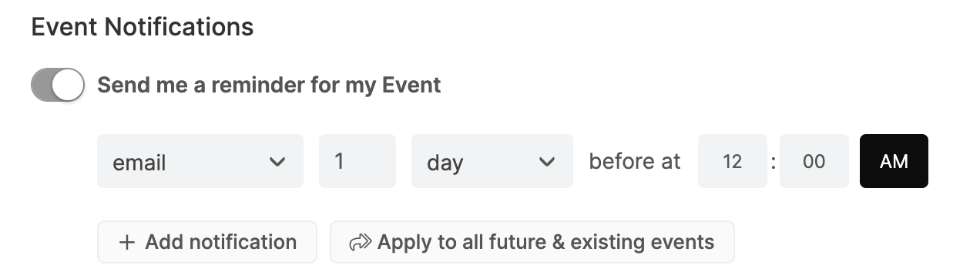Expand the day time-unit dropdown
The width and height of the screenshot is (980, 279).
(x=492, y=161)
